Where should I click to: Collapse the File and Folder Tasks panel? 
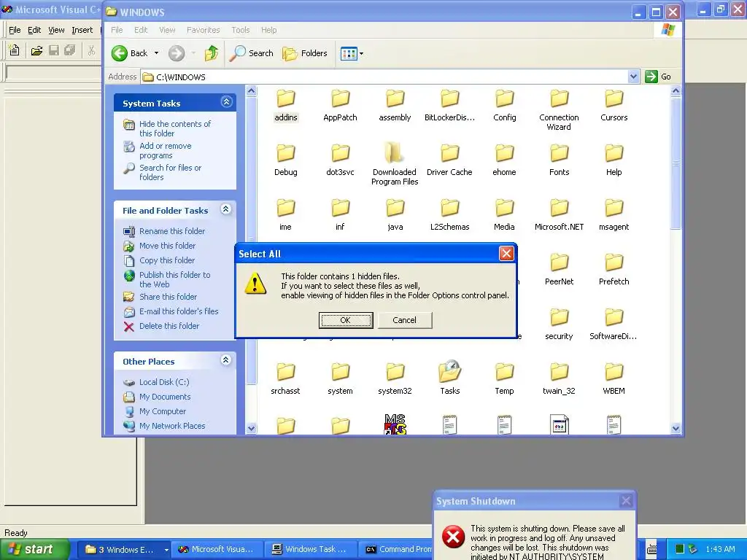pos(226,209)
